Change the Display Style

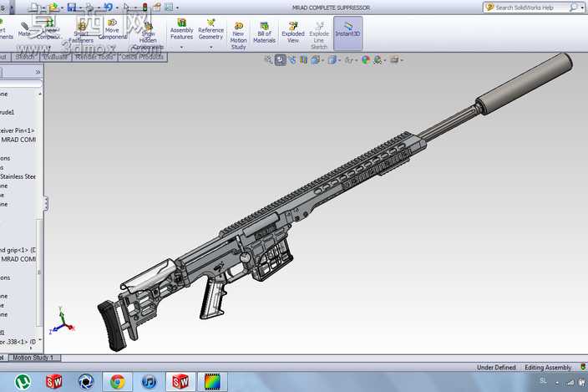pos(332,59)
